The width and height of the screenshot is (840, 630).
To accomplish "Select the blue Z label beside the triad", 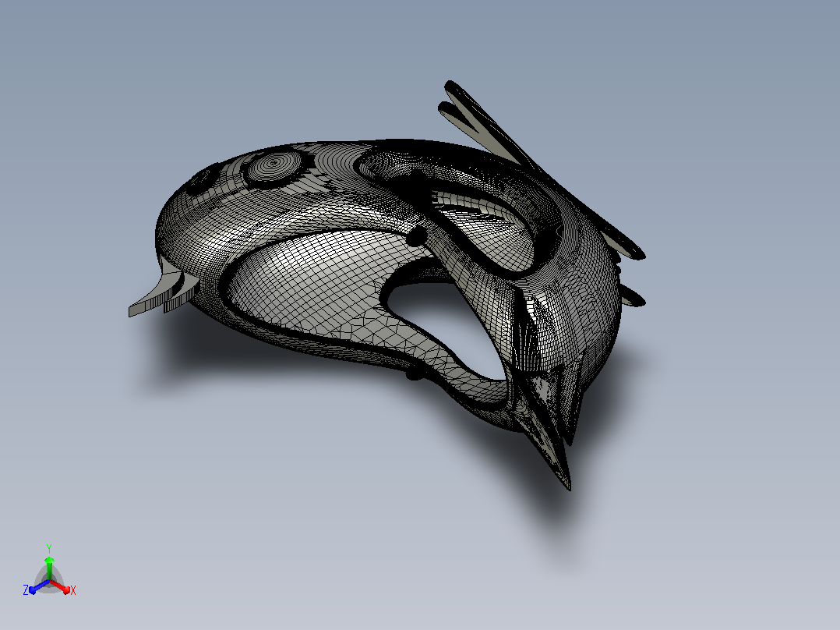I will 25,590.
